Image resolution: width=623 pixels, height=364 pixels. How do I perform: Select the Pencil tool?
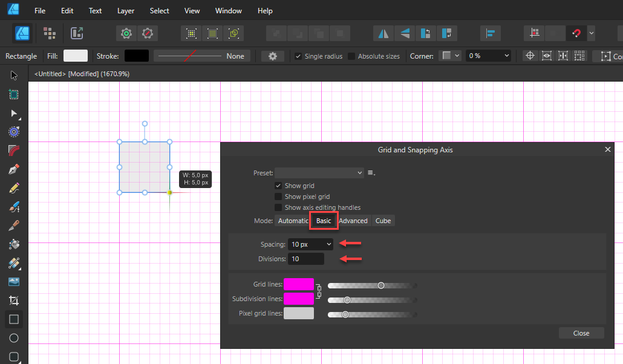(x=13, y=187)
